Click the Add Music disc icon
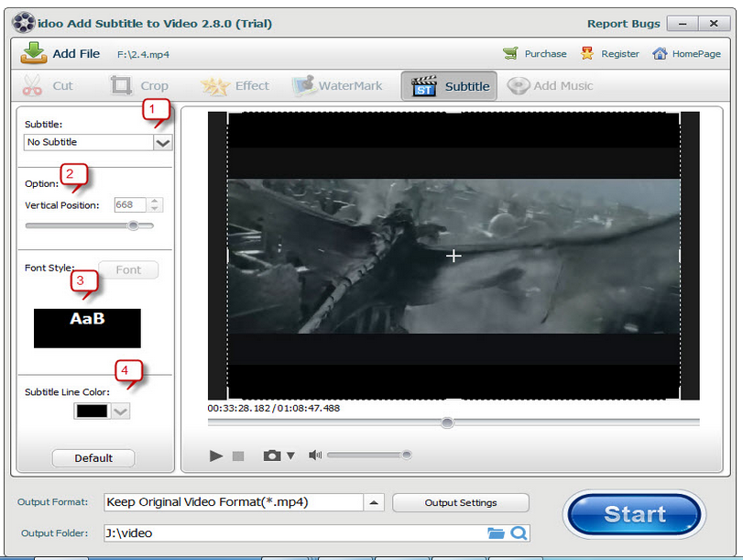Viewport: 743px width, 560px height. click(519, 86)
